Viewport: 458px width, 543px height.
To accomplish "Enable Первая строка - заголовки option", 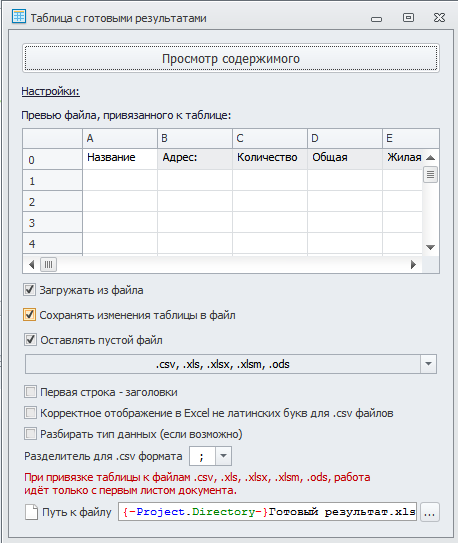I will [30, 392].
